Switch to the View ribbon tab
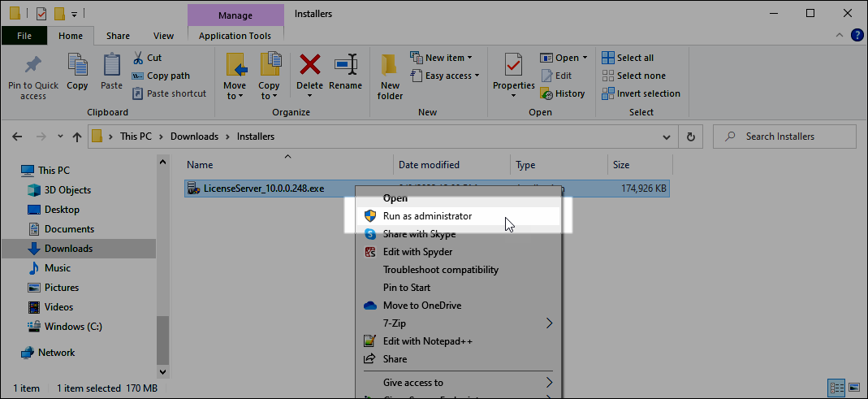The height and width of the screenshot is (399, 868). [x=163, y=36]
